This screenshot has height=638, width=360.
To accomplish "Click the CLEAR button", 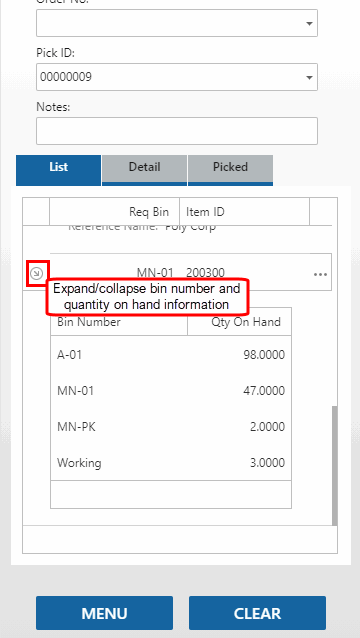I will pyautogui.click(x=257, y=613).
